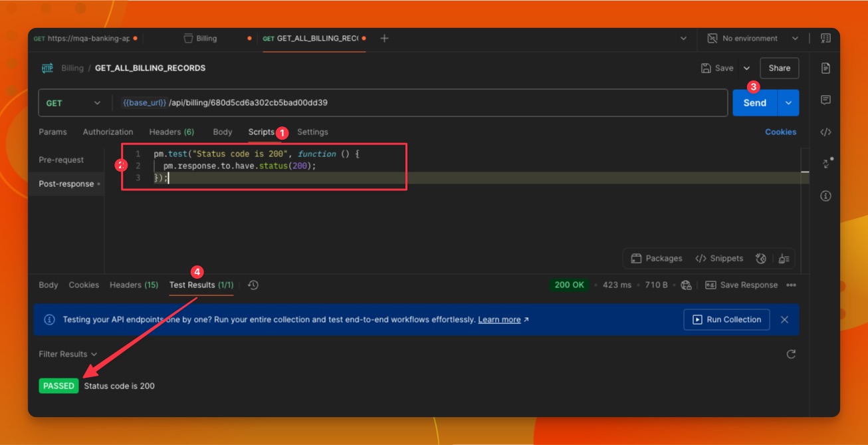The width and height of the screenshot is (868, 445).
Task: Switch to the request Body tab
Action: 223,132
